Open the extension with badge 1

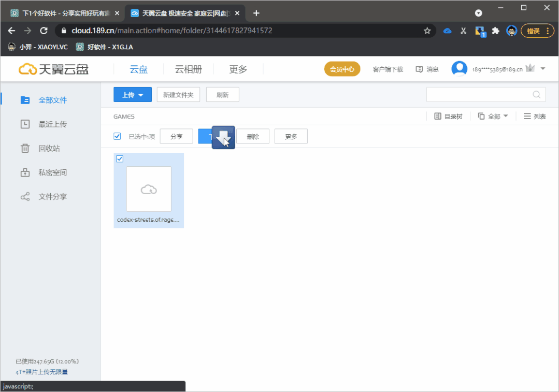(480, 32)
